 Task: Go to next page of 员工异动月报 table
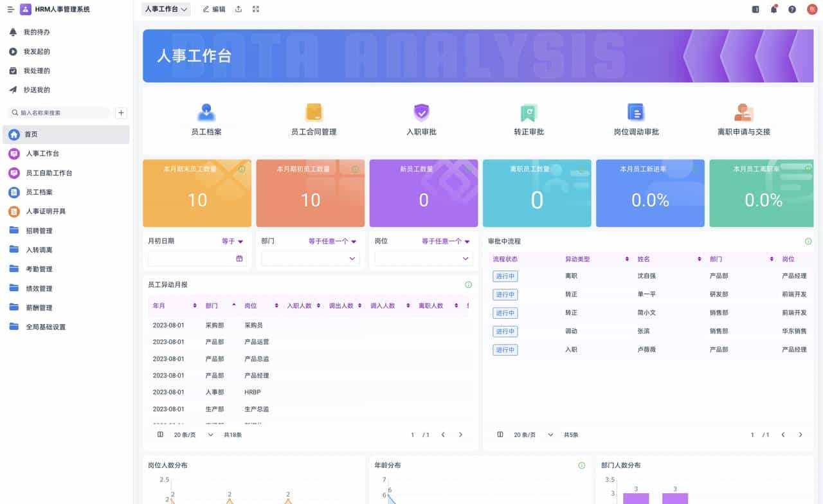(x=460, y=435)
